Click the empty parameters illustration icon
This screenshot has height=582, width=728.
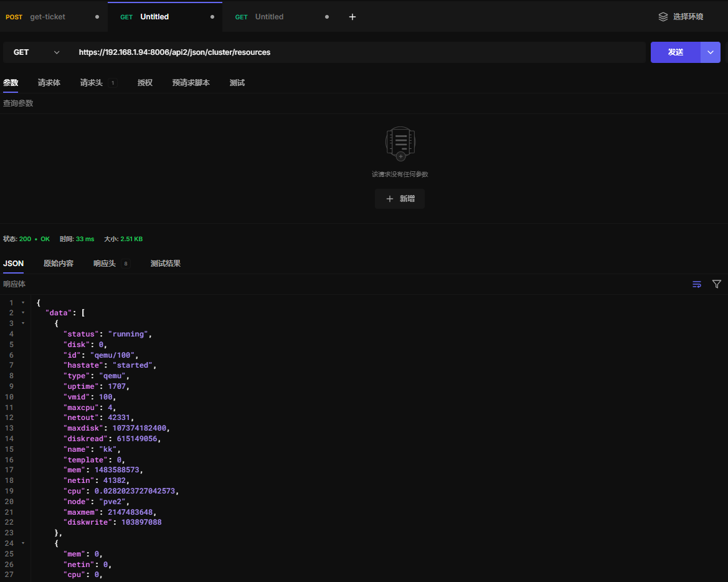(400, 144)
